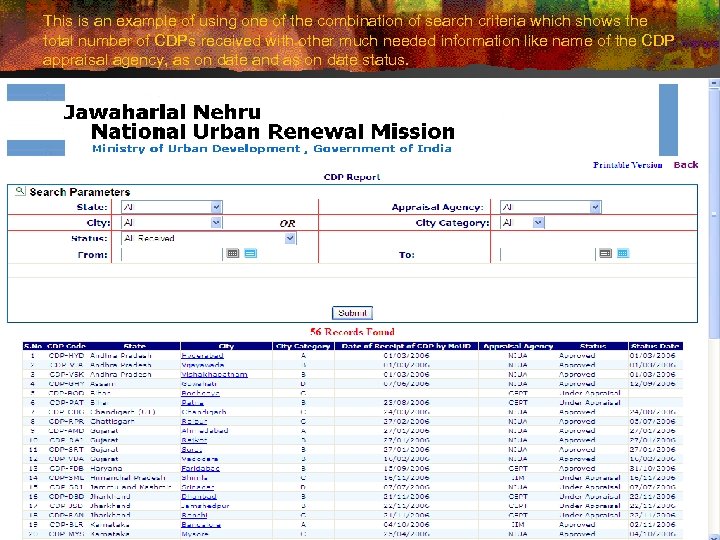This screenshot has height=540, width=720.
Task: Expand the State dropdown
Action: [216, 207]
